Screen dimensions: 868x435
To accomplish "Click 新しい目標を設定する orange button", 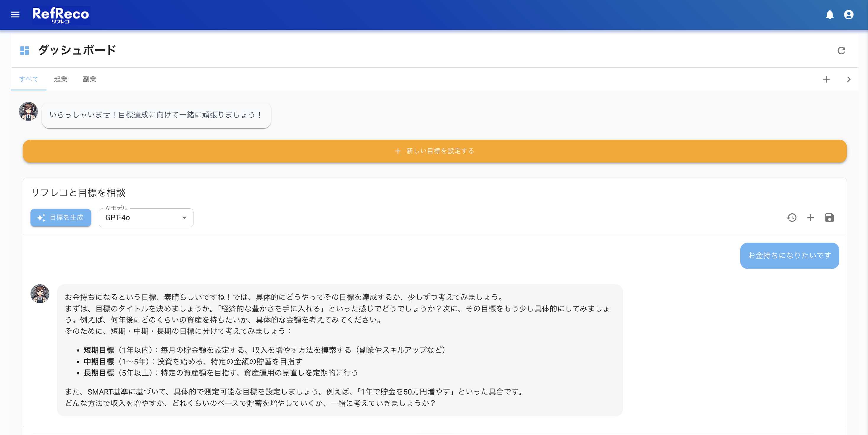I will 435,151.
